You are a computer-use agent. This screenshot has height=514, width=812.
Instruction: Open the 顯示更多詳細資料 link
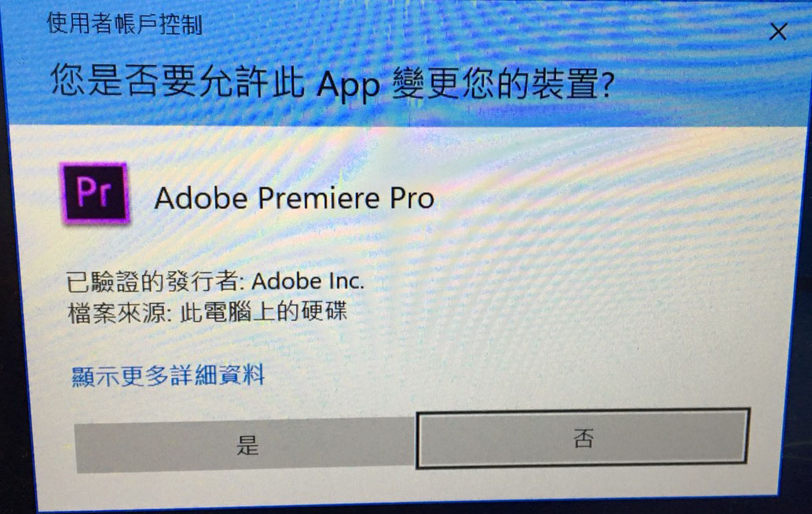[168, 375]
